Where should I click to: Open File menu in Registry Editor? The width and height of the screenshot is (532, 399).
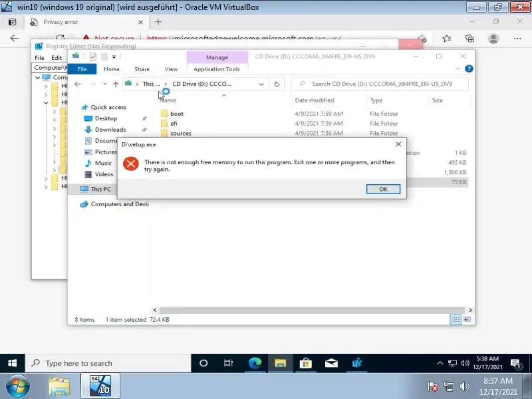coord(39,58)
